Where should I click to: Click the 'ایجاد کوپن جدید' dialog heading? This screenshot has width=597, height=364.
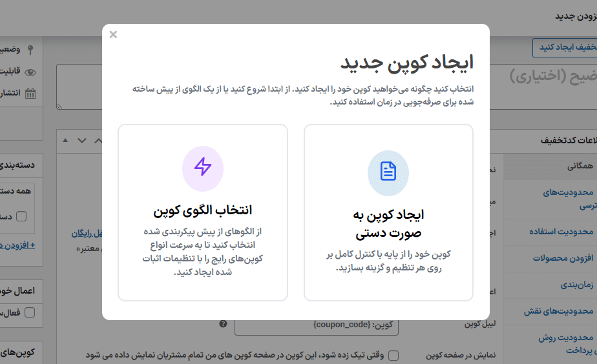tap(406, 63)
